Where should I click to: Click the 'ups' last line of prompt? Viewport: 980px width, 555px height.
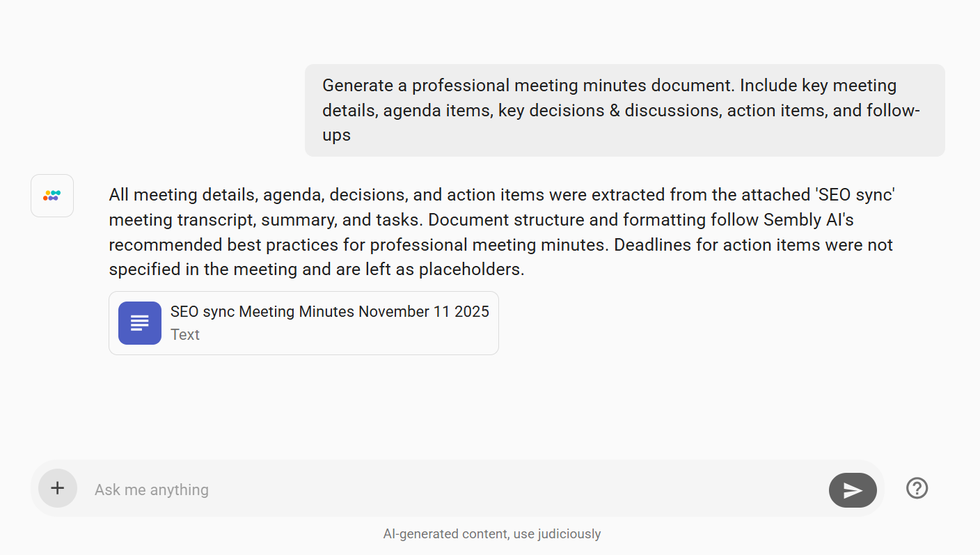click(336, 135)
